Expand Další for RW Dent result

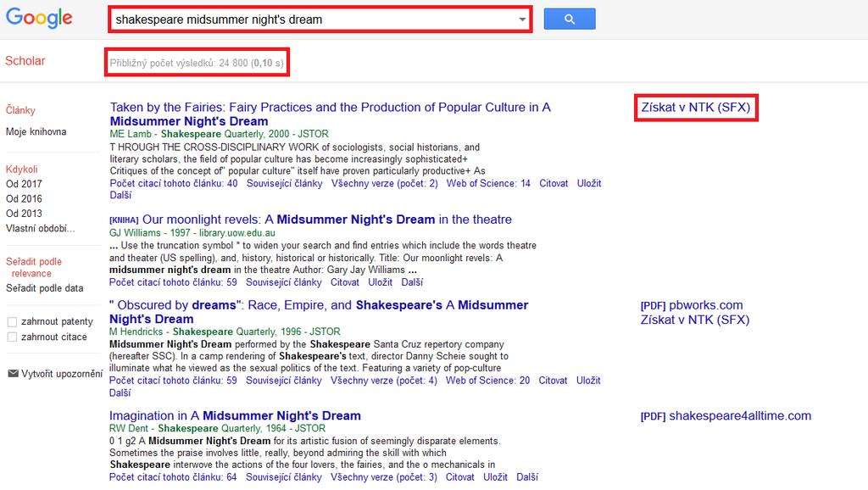point(527,476)
